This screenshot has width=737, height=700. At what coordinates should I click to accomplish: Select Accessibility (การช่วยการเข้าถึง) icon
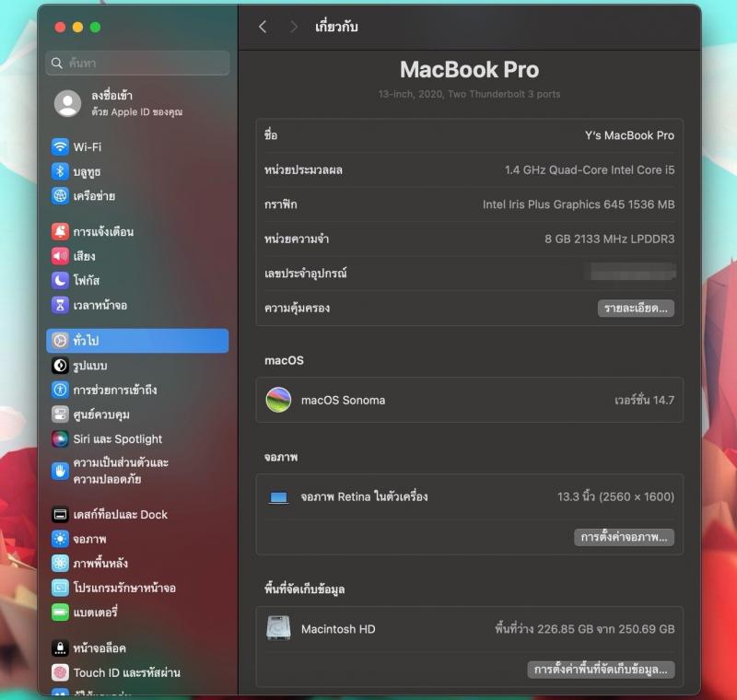pyautogui.click(x=60, y=390)
